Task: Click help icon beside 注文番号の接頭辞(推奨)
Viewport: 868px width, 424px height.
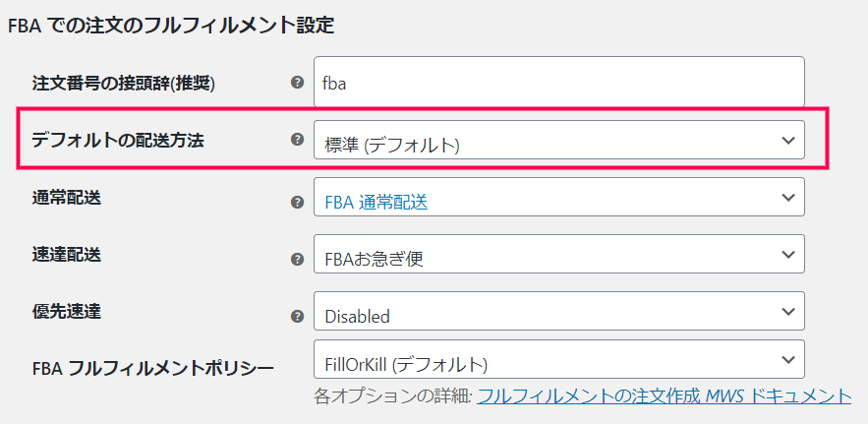Action: [x=297, y=83]
